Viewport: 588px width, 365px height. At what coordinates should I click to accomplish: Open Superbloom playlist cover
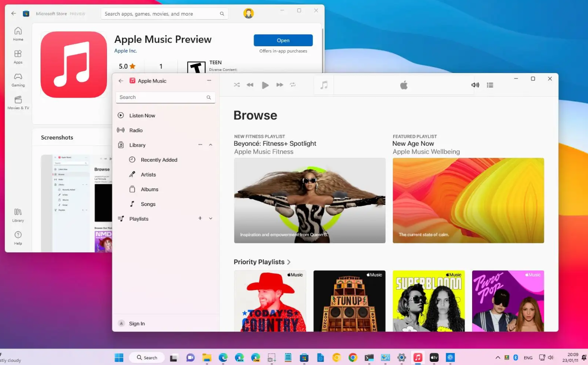coord(429,301)
